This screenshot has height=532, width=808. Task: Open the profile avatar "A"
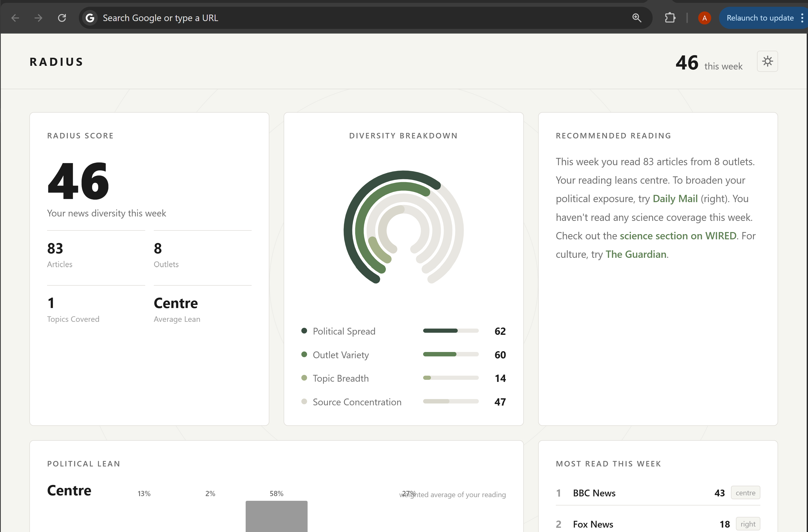tap(704, 18)
